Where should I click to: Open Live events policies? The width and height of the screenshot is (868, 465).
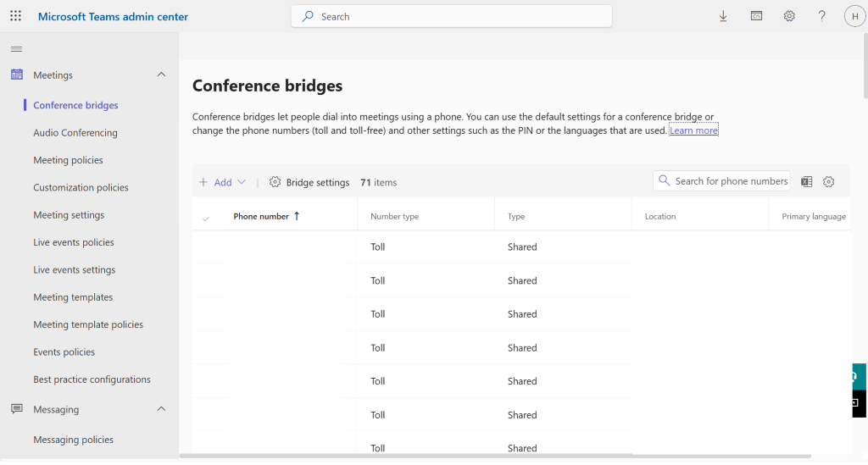[74, 242]
